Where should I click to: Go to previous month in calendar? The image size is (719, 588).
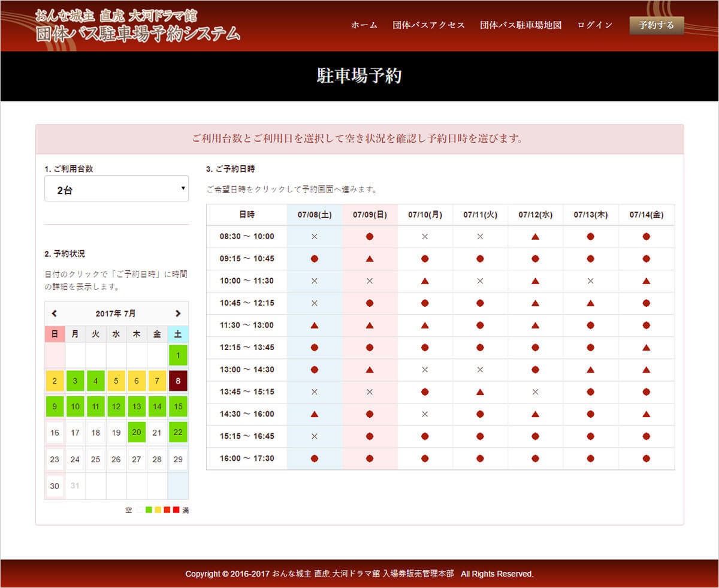55,313
